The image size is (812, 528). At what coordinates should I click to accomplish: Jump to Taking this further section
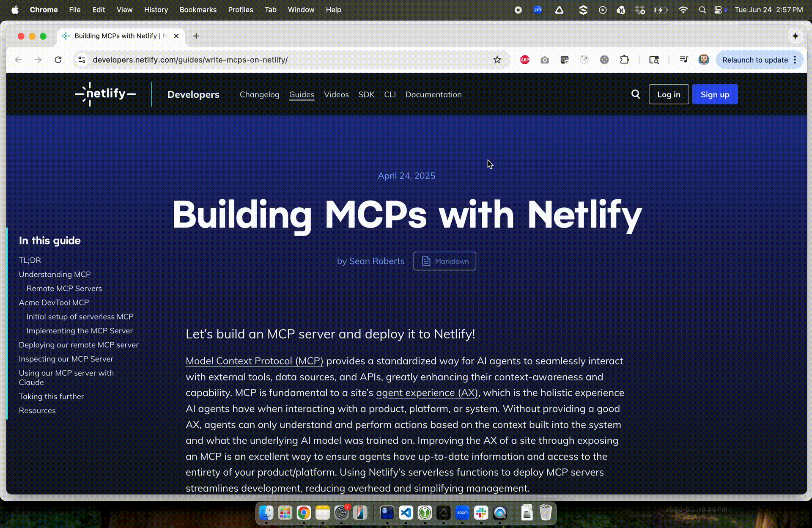pos(51,396)
